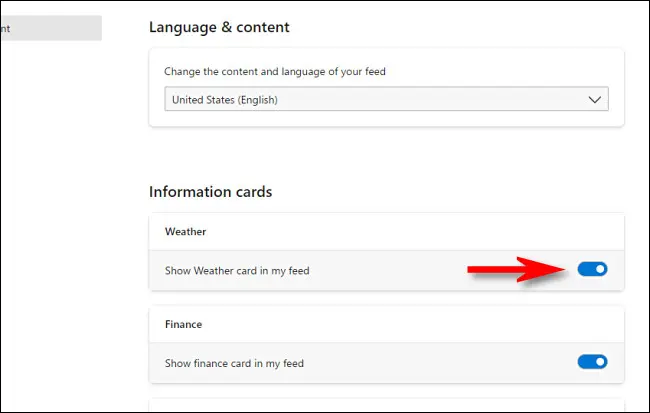Select the Weather card header

coord(186,232)
